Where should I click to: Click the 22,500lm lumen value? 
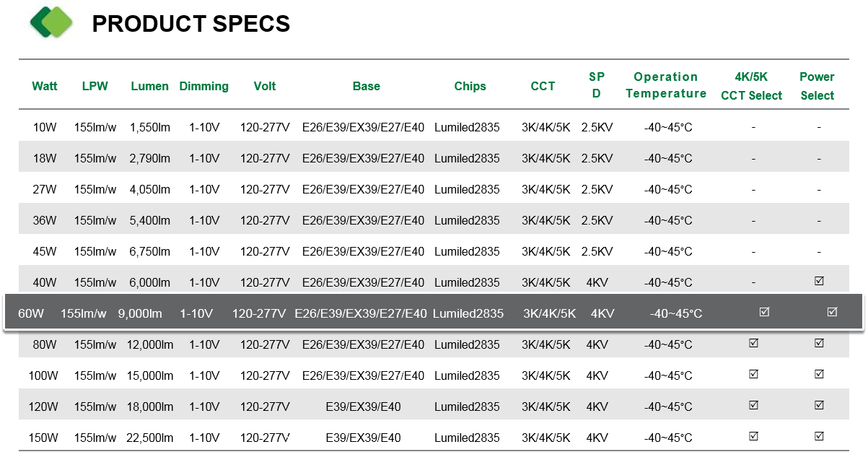[150, 438]
